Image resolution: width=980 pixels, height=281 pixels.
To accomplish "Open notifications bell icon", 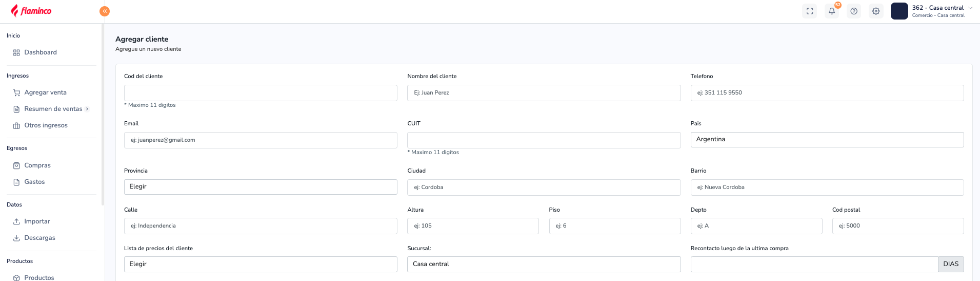I will 832,11.
